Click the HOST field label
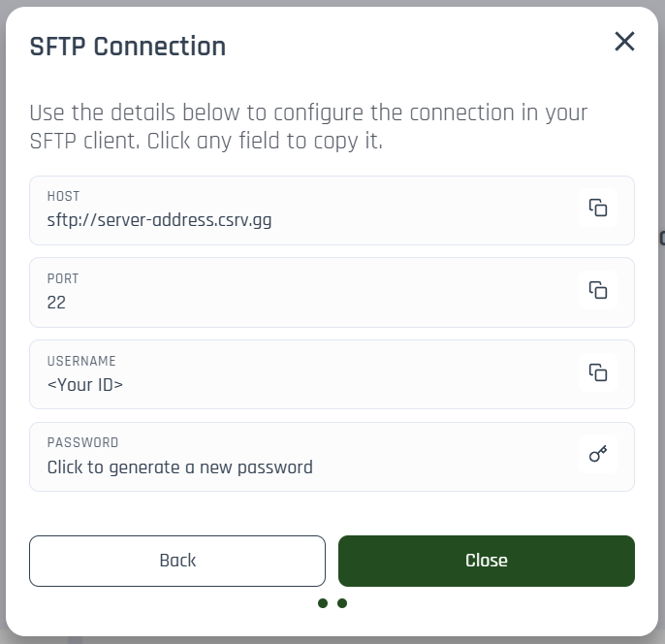Image resolution: width=665 pixels, height=644 pixels. tap(64, 196)
